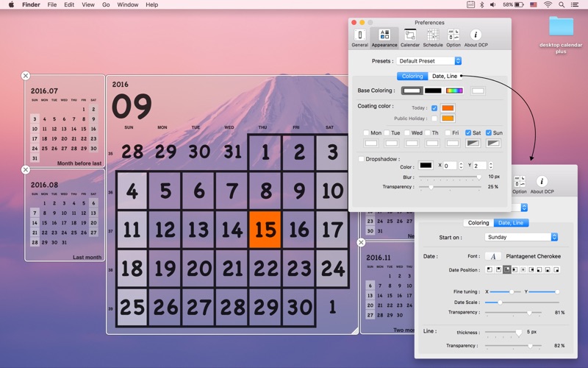Close the 2016.08 mini calendar widget
588x368 pixels.
[26, 170]
